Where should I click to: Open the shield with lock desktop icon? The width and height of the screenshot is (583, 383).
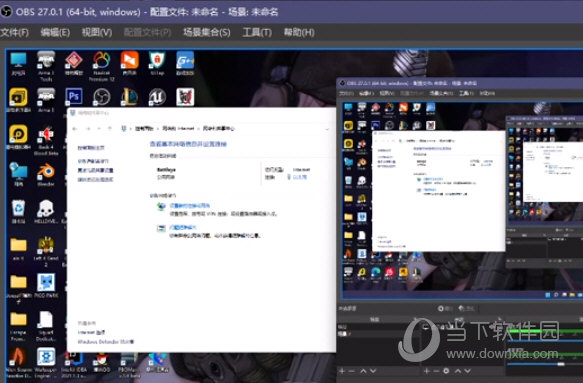point(157,63)
